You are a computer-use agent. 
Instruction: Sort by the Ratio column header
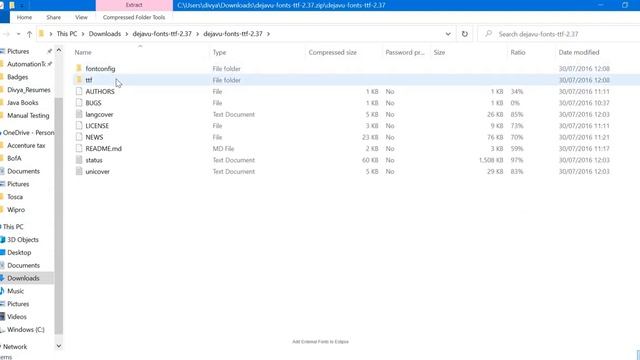[x=518, y=52]
